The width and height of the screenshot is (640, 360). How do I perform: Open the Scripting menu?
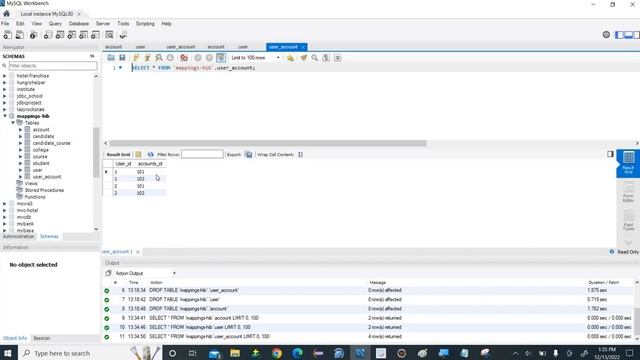145,24
